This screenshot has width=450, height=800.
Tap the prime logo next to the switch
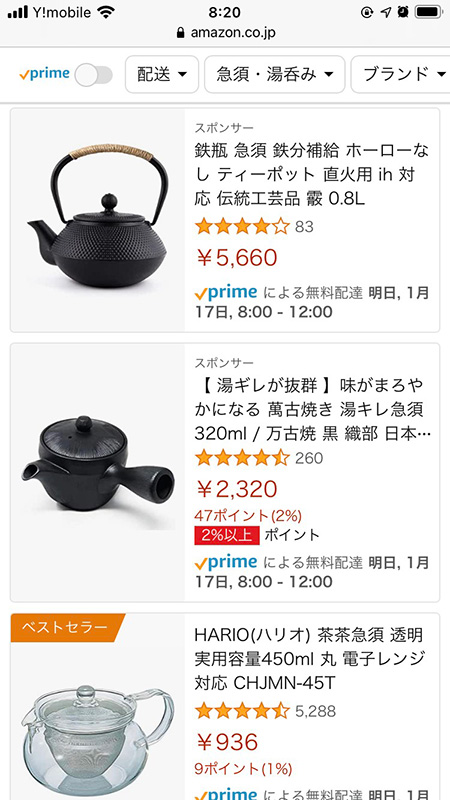point(45,74)
